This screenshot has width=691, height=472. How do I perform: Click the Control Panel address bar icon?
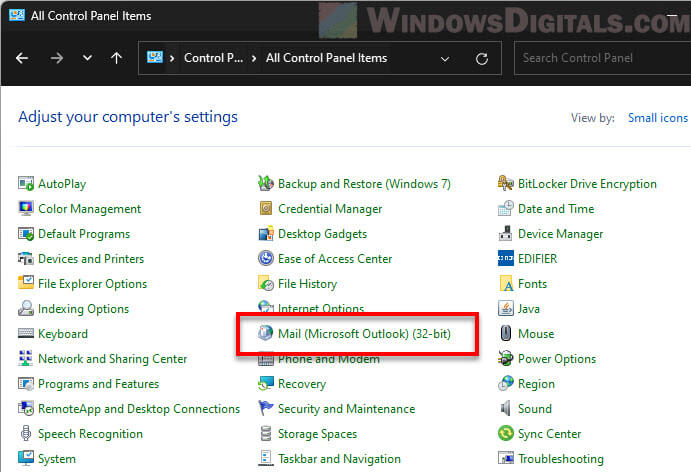(x=155, y=57)
